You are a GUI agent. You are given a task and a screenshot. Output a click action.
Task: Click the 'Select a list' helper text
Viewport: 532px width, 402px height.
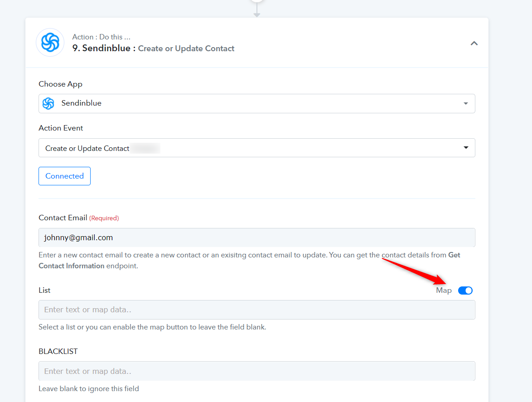152,327
